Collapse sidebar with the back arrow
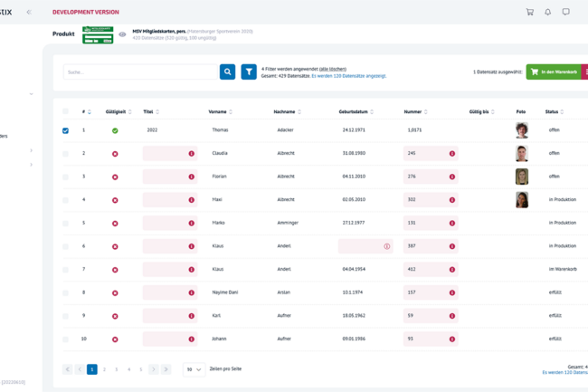This screenshot has height=392, width=588. 29,12
